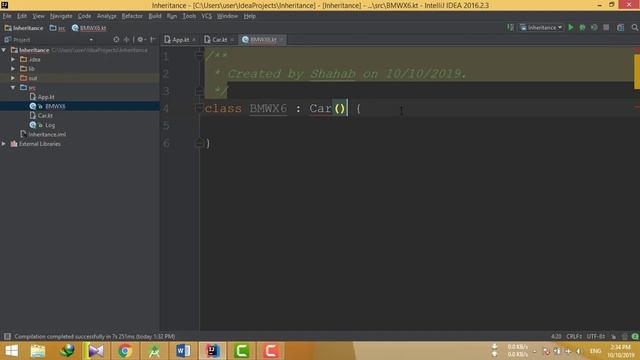
Task: Toggle tool window buttons in status bar
Action: (x=7, y=336)
